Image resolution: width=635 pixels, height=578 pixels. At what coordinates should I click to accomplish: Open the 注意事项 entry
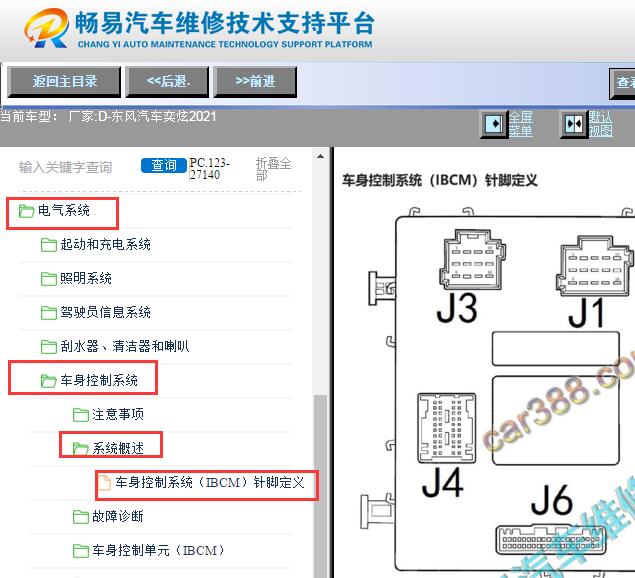click(x=118, y=415)
